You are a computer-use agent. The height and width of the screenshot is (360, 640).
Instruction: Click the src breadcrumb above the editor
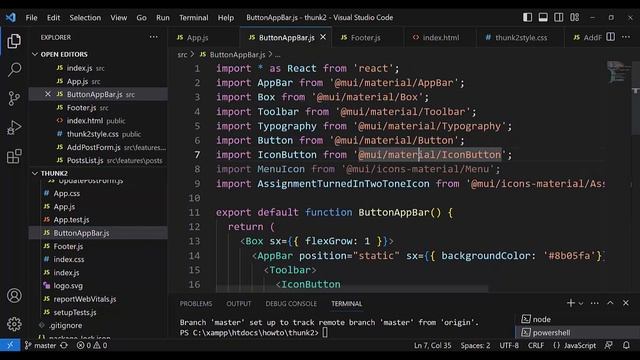click(182, 55)
